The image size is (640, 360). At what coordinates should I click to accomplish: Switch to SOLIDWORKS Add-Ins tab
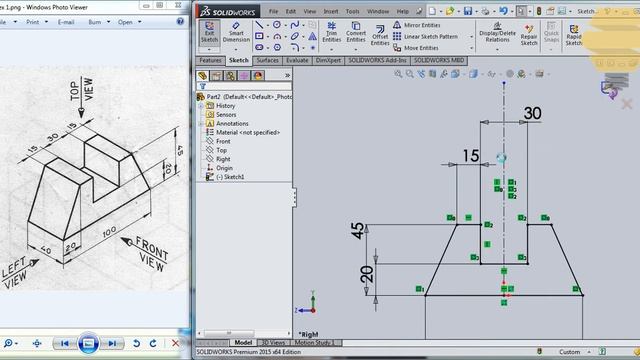[x=377, y=60]
